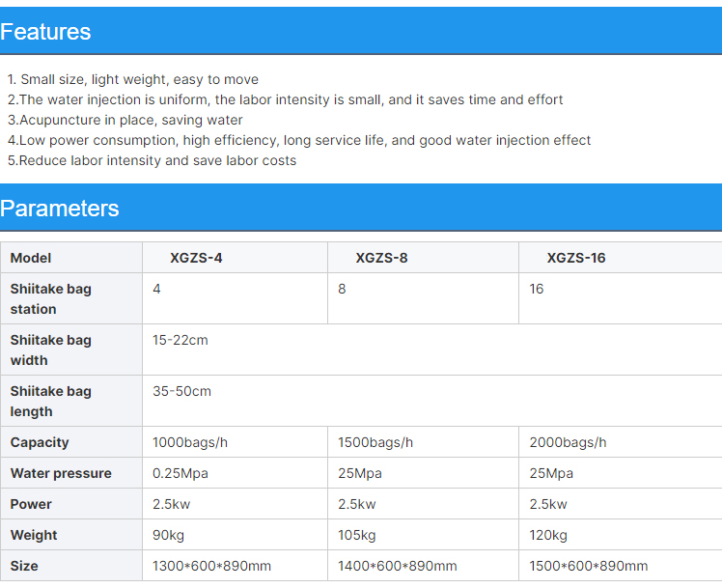Viewport: 722px width, 588px height.
Task: Click the 105kg weight value
Action: pyautogui.click(x=356, y=535)
